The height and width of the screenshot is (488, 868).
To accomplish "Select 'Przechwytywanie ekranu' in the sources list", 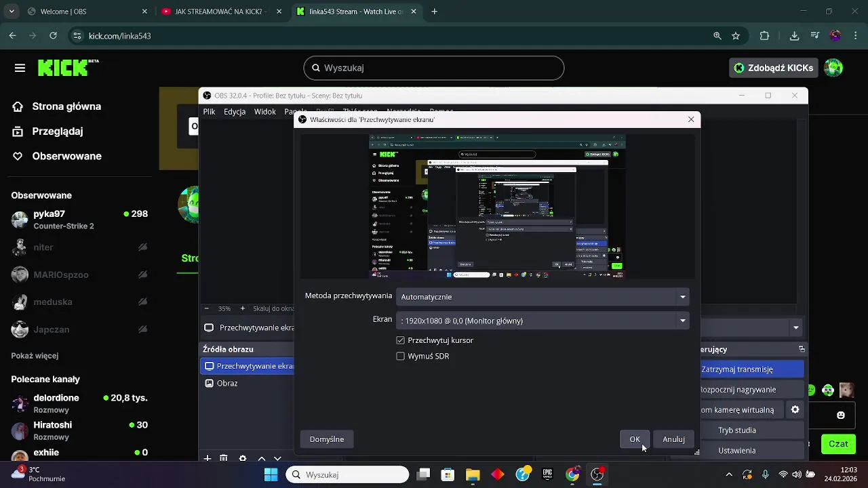I will click(x=248, y=366).
